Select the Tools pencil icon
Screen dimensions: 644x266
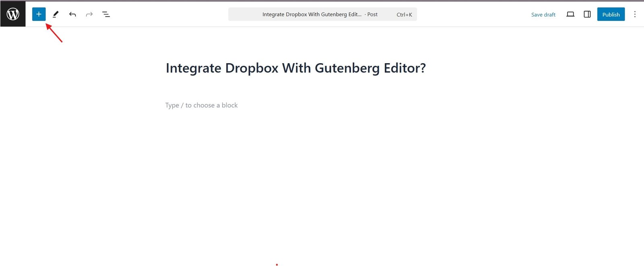pos(56,14)
